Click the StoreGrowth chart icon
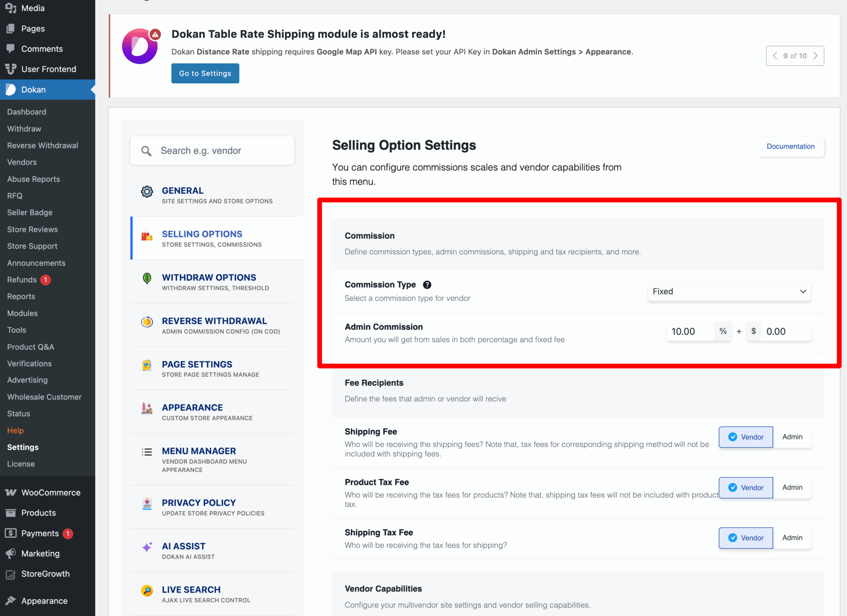The height and width of the screenshot is (616, 847). tap(11, 574)
